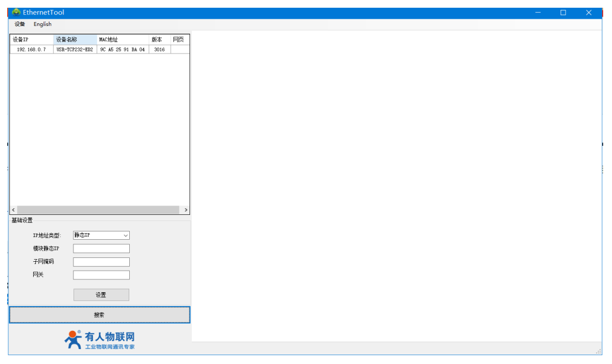Click the device list scroll-right arrow
612x364 pixels.
point(186,210)
